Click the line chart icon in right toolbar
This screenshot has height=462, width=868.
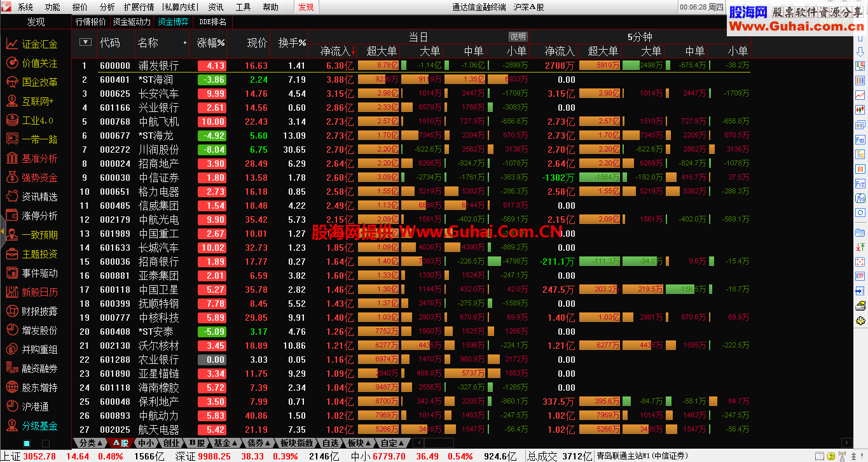pyautogui.click(x=860, y=95)
